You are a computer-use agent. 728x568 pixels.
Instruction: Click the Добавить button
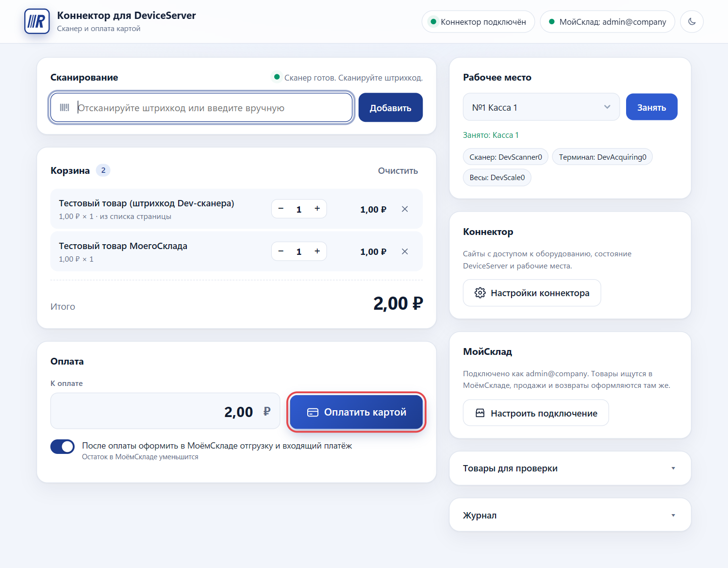pos(390,108)
